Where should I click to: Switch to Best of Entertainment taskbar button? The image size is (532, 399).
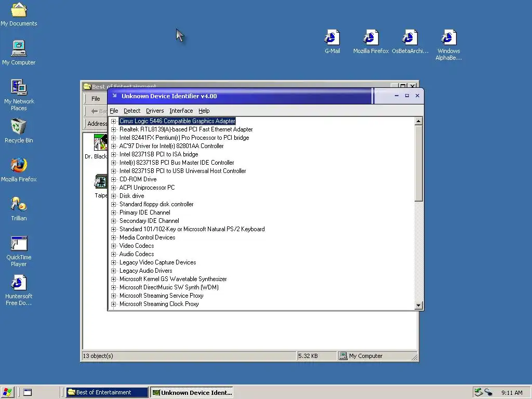(x=107, y=392)
